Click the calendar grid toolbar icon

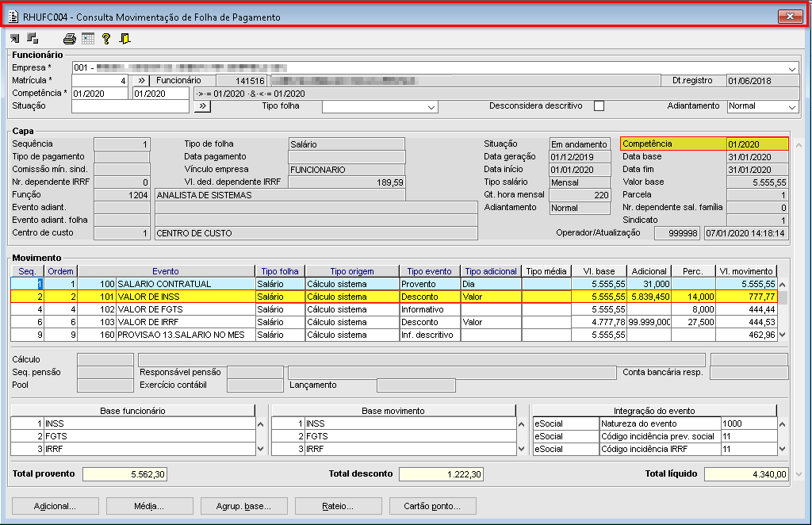click(88, 38)
